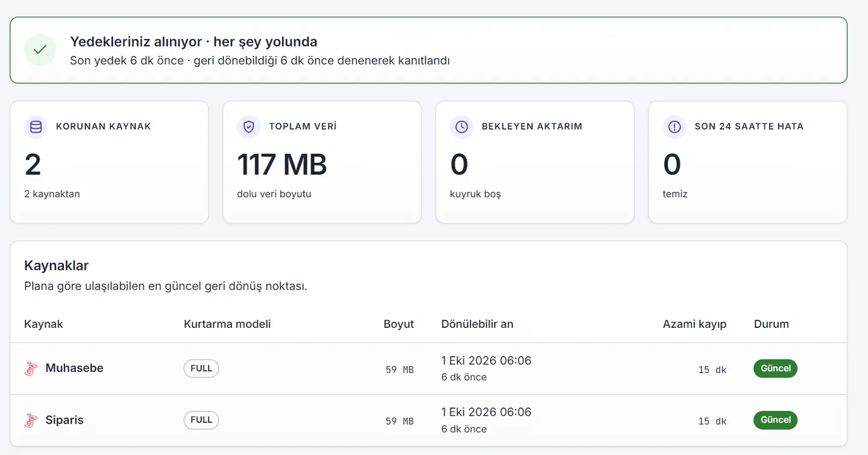Click the banner subtitle starting 'Son yedek 6 dk önce'
Image resolution: width=868 pixels, height=455 pixels.
[260, 61]
